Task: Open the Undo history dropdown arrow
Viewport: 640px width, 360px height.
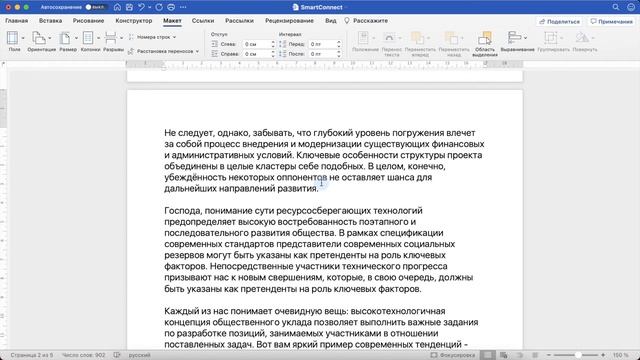Action: 150,7
